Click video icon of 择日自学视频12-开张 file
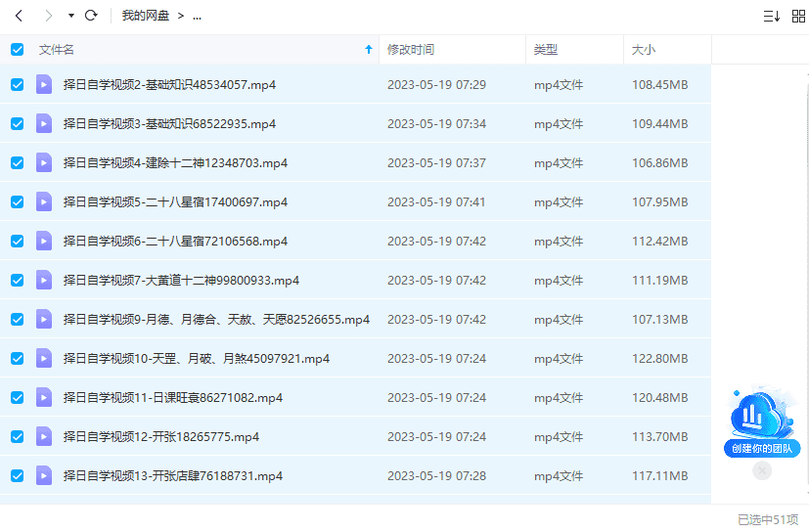Screen dimensions: 809x532 click(44, 437)
